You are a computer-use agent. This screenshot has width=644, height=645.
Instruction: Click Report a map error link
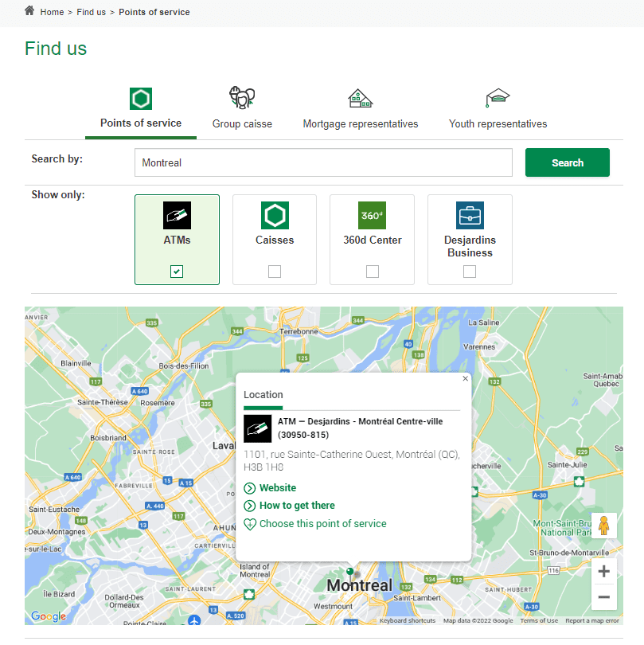pos(591,620)
